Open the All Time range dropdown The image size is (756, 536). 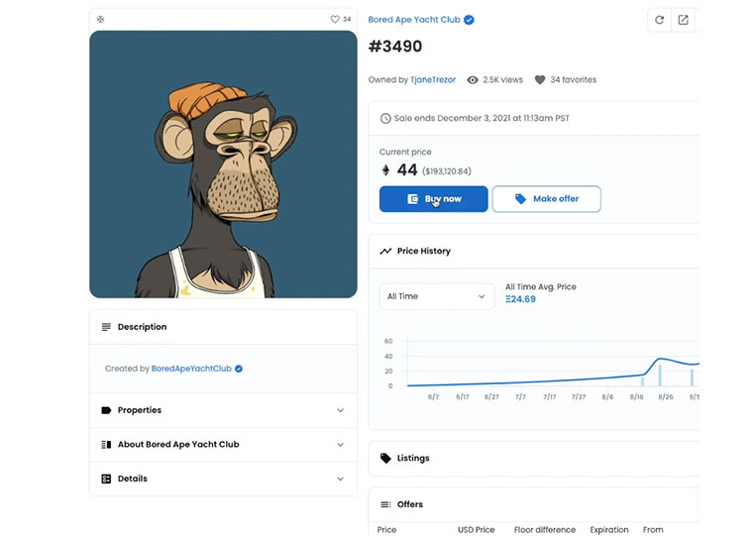coord(437,296)
